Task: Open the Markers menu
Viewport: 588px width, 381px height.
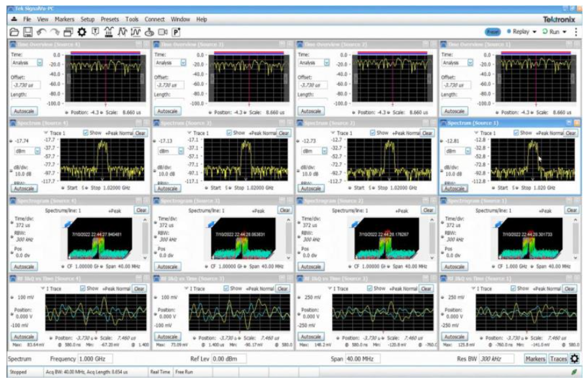Action: (65, 19)
